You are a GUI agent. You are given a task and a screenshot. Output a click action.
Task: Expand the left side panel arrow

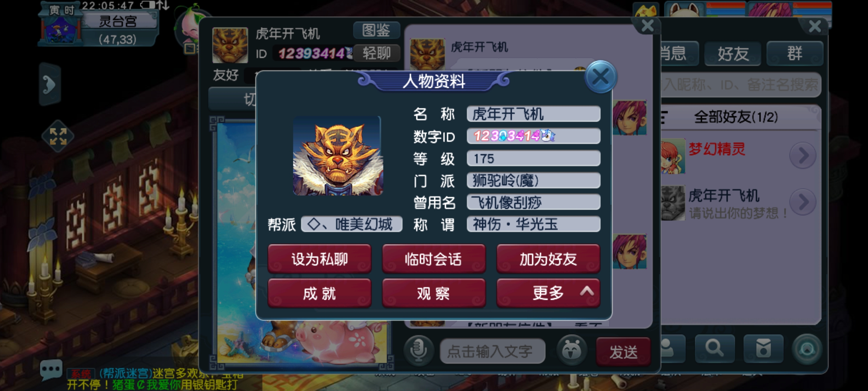point(50,84)
